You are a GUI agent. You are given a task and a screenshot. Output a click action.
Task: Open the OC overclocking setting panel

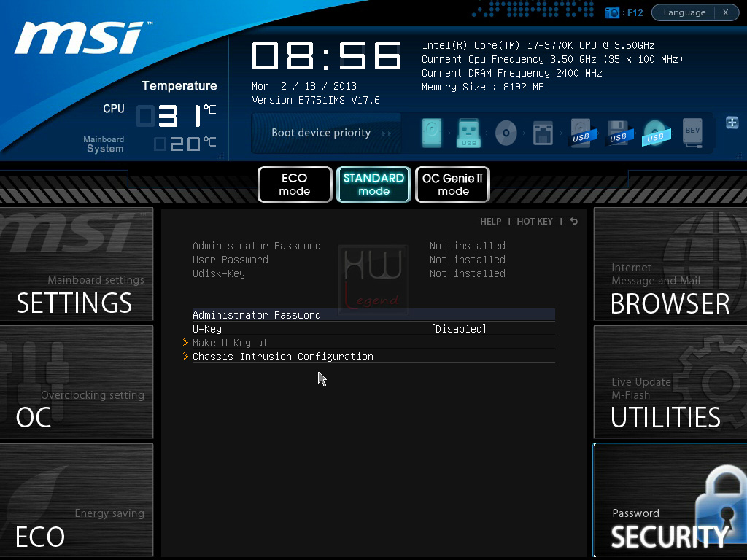coord(76,382)
